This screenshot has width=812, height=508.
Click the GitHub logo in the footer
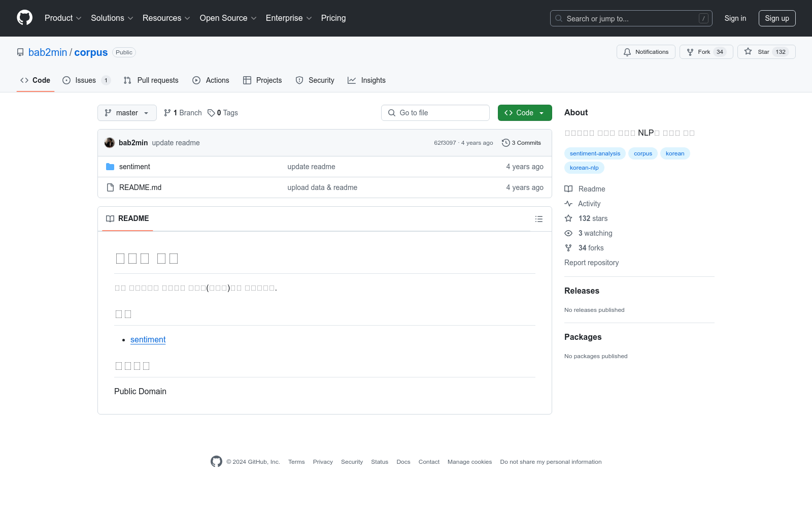[x=216, y=461]
